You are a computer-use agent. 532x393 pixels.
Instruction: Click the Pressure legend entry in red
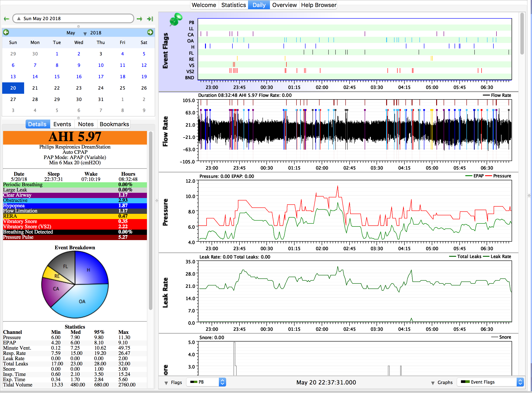pos(498,176)
